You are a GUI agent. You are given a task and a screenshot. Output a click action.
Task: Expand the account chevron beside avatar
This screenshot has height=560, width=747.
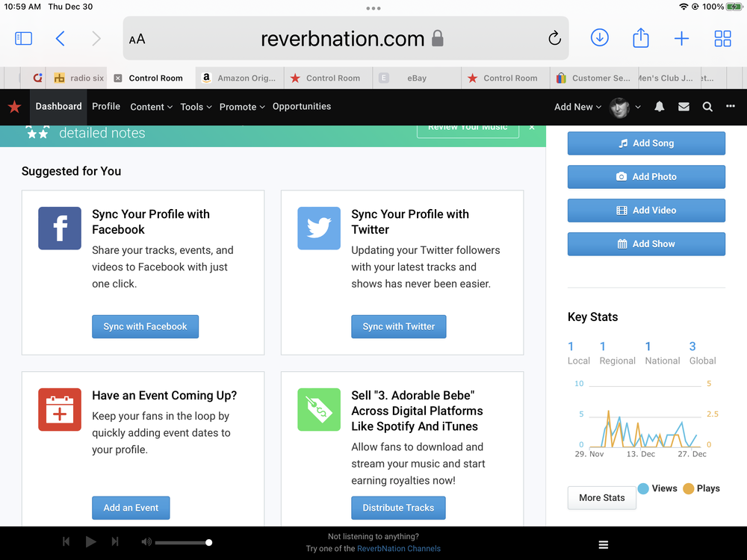pos(638,107)
